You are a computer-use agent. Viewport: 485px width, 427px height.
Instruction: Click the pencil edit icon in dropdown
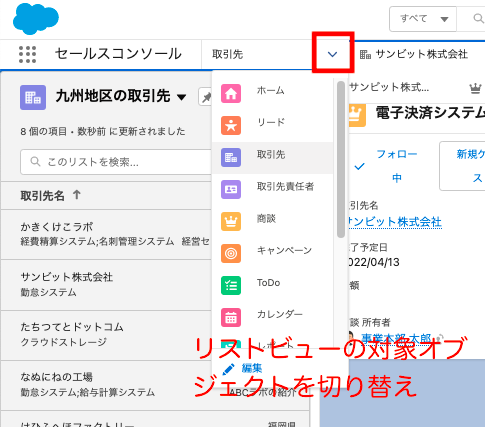[x=228, y=369]
